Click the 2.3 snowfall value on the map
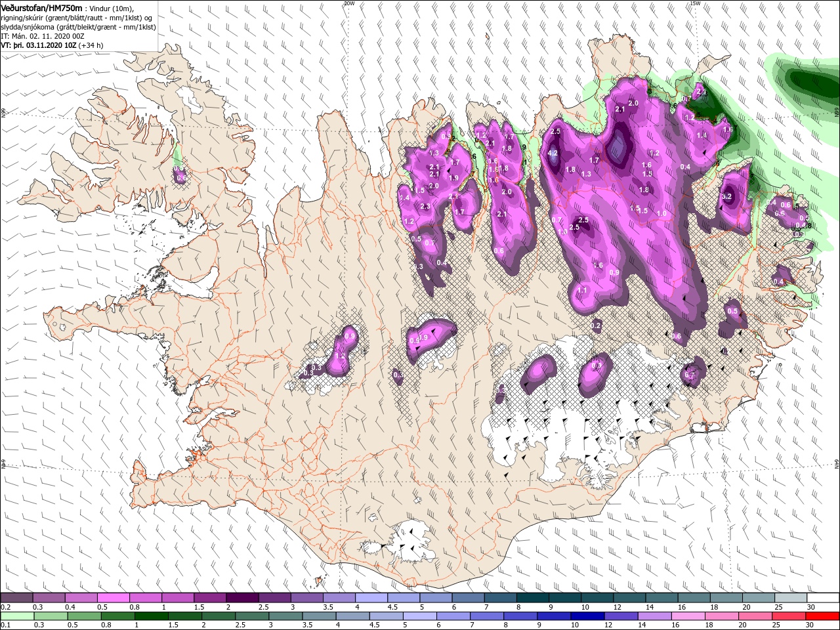840x630 pixels. [x=425, y=207]
